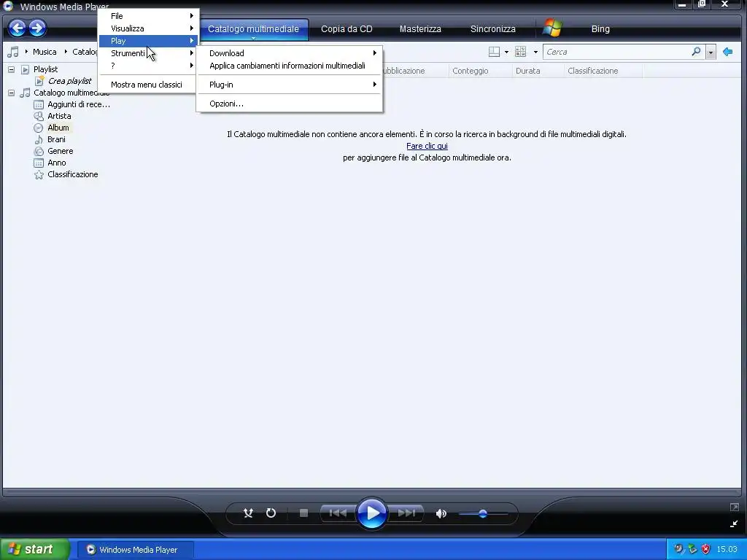This screenshot has width=747, height=560.
Task: Click the blue arrow to show list pane
Action: pyautogui.click(x=727, y=52)
